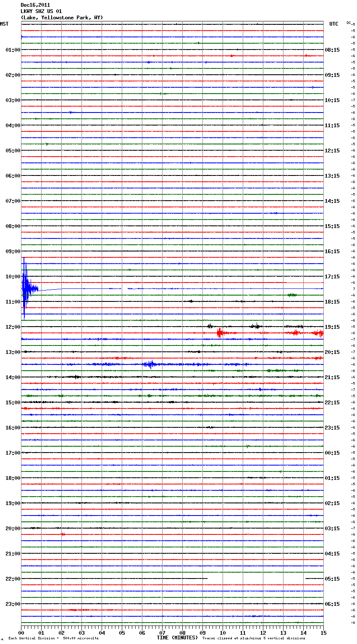Click the 05:15 UTC time label
The image size is (357, 644).
(332, 579)
